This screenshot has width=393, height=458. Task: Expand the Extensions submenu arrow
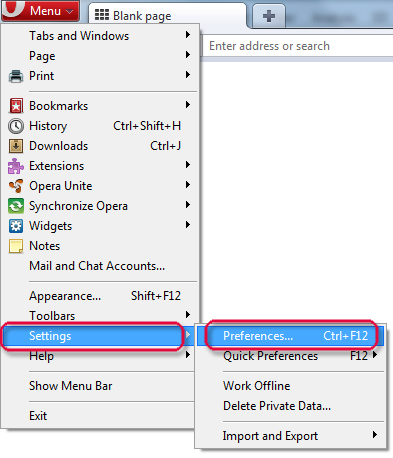tap(188, 165)
